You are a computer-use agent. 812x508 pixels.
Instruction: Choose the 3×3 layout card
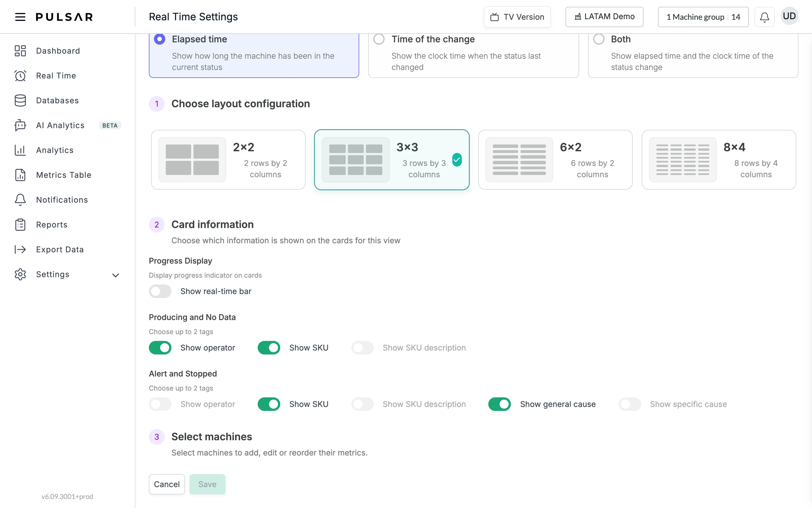coord(392,159)
